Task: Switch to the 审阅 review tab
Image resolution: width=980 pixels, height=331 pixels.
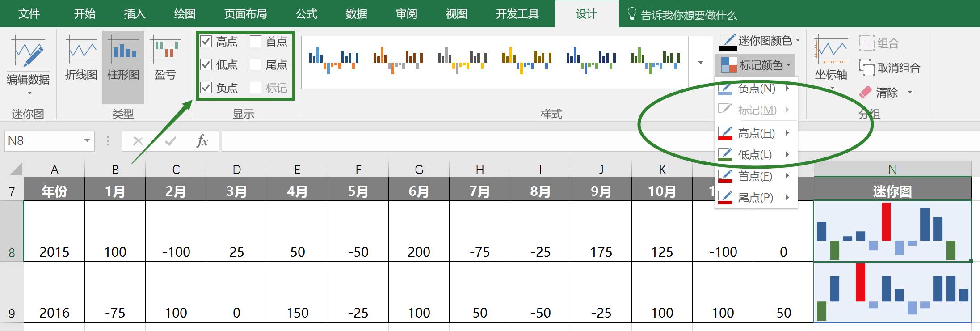Action: [x=406, y=14]
